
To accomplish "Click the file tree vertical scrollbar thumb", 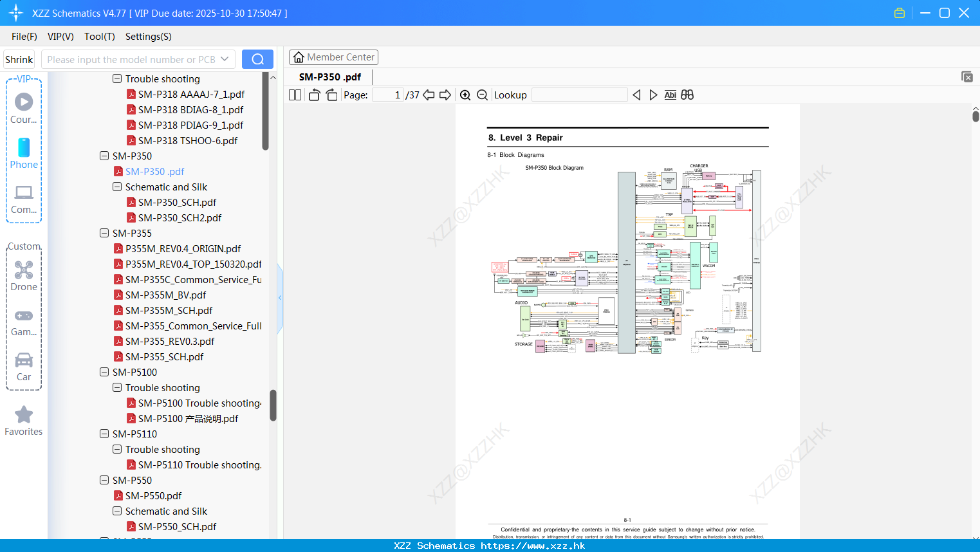I will click(273, 405).
